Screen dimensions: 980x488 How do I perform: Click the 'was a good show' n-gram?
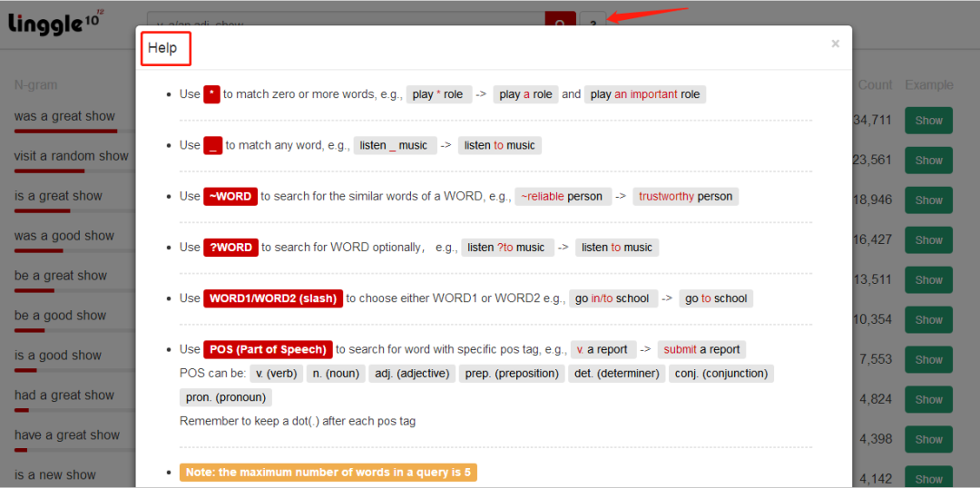(64, 236)
